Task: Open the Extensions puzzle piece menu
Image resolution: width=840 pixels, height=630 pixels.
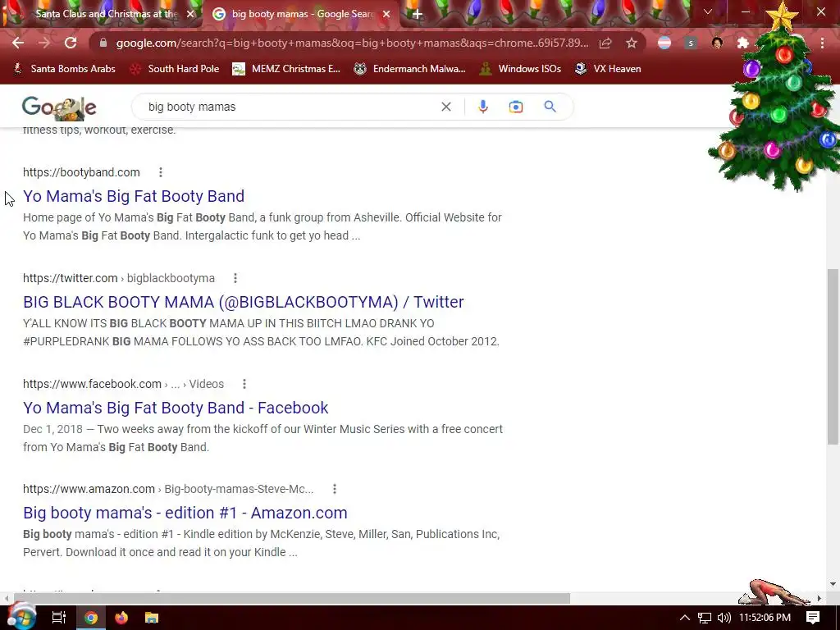Action: coord(743,43)
